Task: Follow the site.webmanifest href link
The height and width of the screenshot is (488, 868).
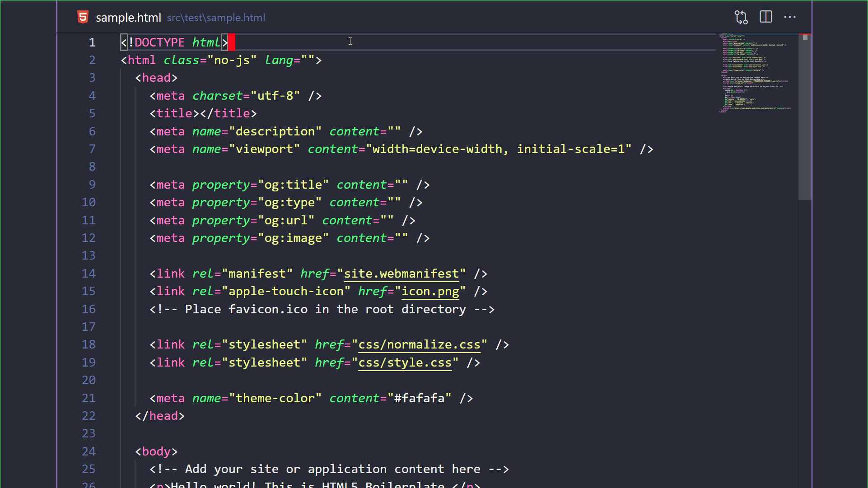Action: pyautogui.click(x=401, y=274)
